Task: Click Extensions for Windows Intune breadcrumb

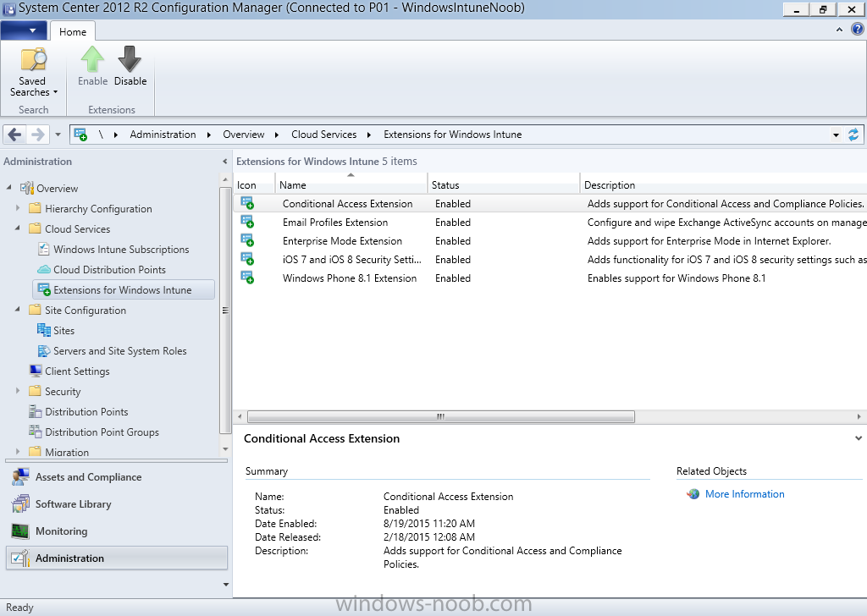Action: (452, 135)
